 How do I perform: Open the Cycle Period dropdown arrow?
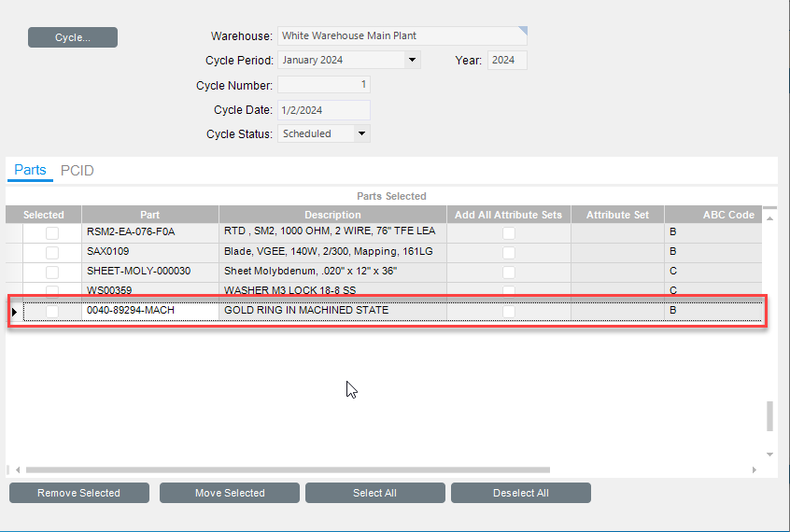(x=412, y=60)
